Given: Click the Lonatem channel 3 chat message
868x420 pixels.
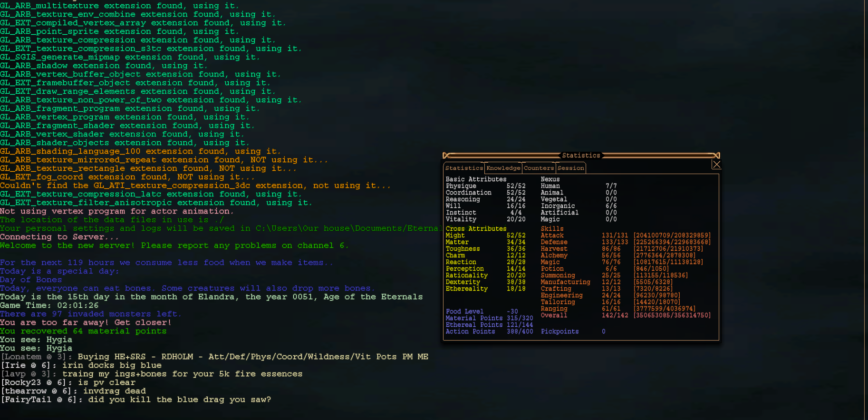Looking at the screenshot, I should 214,357.
